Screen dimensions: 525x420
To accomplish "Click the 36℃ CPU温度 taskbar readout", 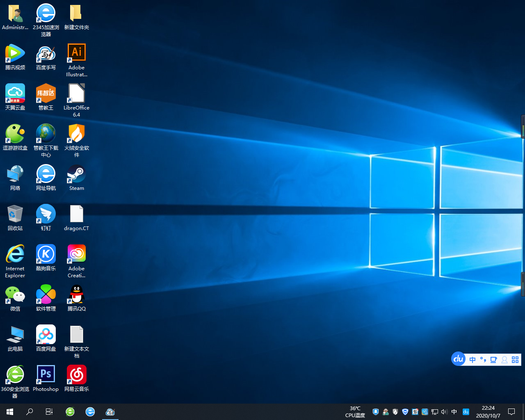I will coord(355,412).
